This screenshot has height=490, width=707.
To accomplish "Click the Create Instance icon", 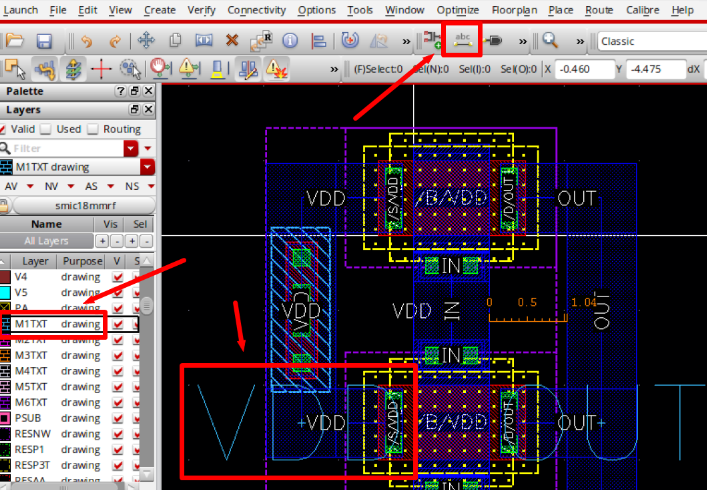I will click(x=433, y=40).
